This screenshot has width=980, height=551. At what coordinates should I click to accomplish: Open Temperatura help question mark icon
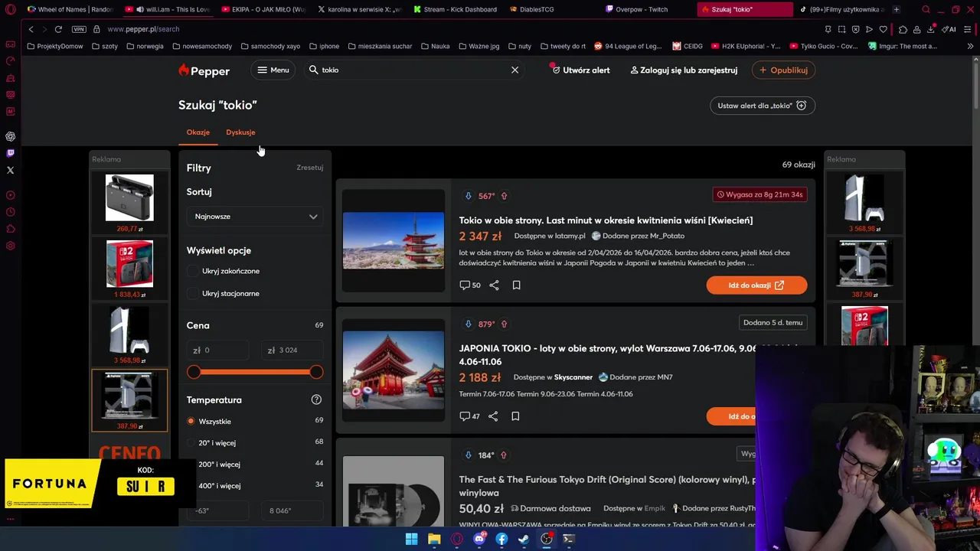(x=316, y=399)
